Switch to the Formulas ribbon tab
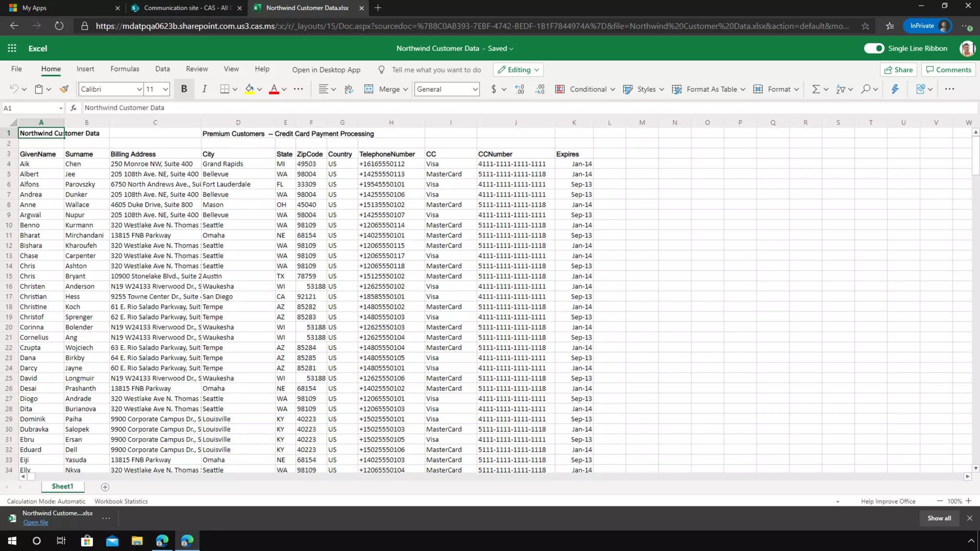Image resolution: width=980 pixels, height=551 pixels. click(x=124, y=69)
